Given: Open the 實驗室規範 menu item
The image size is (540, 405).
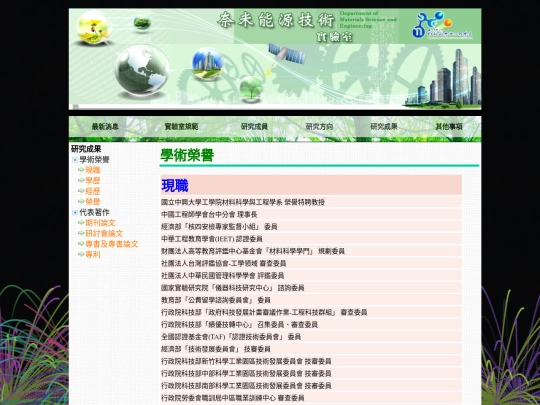Looking at the screenshot, I should (x=181, y=126).
